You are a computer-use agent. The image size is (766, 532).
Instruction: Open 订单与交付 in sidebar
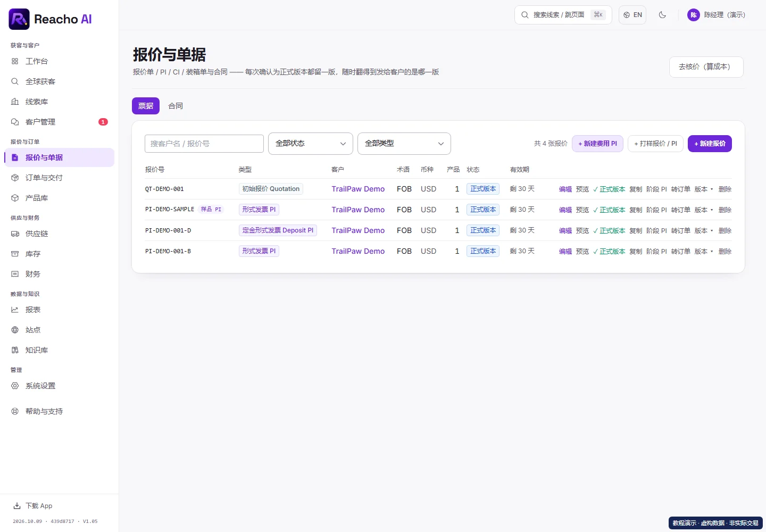[x=59, y=178]
